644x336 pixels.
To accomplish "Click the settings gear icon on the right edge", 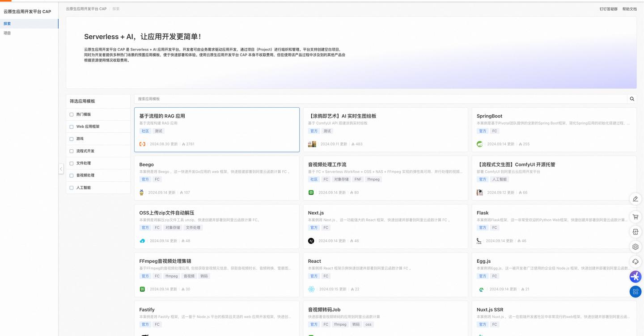I will click(x=635, y=247).
